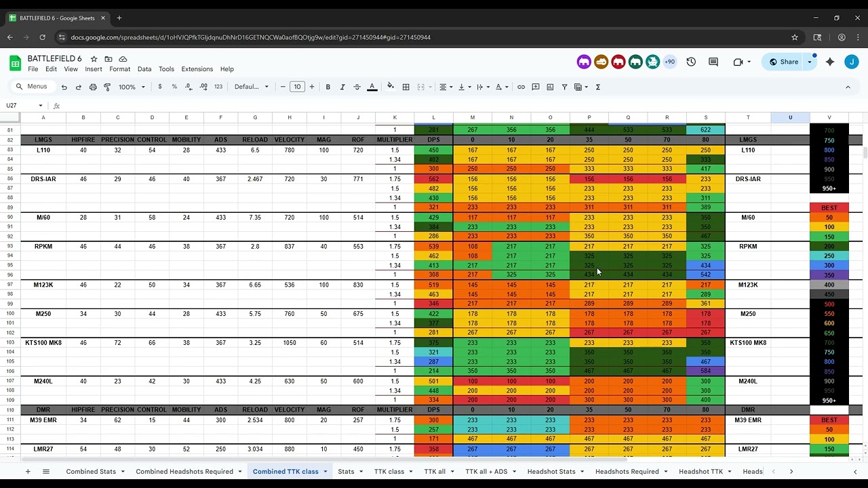Click the Name box showing U27

[24, 106]
